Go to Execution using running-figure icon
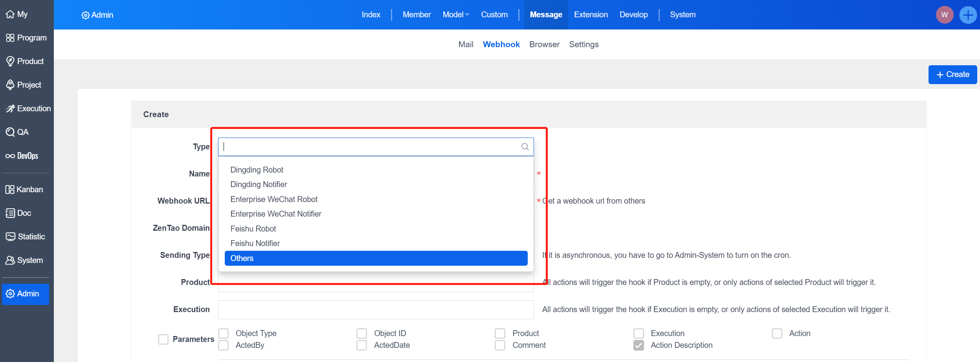Screen dimensions: 980x362 click(x=10, y=108)
